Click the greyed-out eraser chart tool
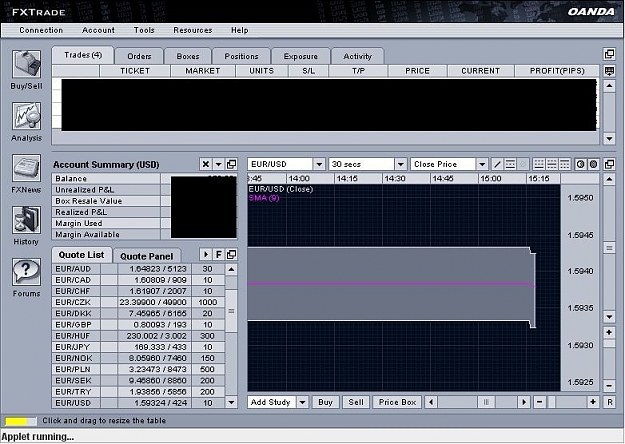This screenshot has width=625, height=444. [523, 164]
